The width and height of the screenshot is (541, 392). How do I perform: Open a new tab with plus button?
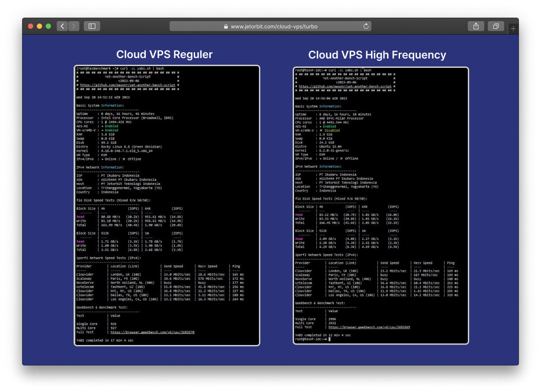pyautogui.click(x=513, y=29)
